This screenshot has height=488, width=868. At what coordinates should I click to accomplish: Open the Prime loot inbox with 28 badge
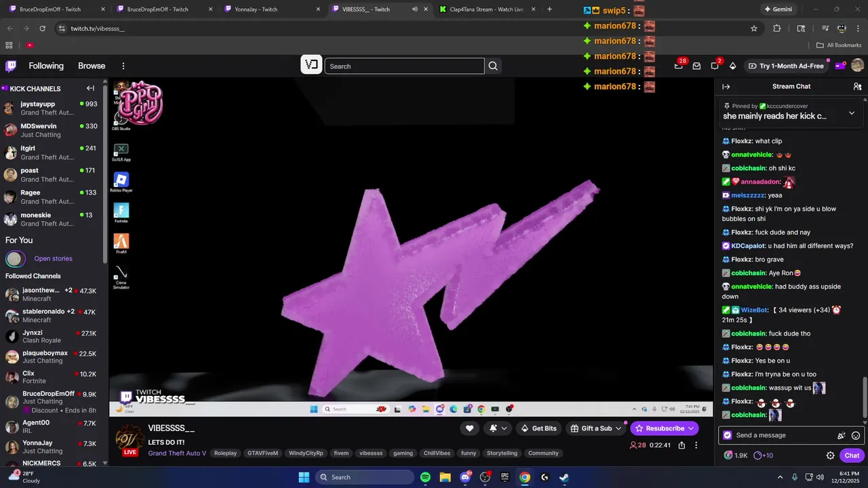[679, 66]
